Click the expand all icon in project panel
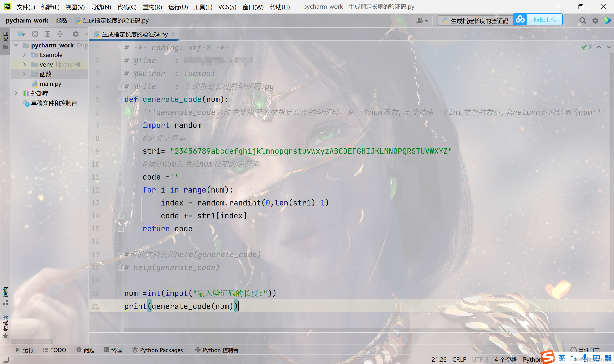Viewport: 614px width, 364px height. (47, 34)
